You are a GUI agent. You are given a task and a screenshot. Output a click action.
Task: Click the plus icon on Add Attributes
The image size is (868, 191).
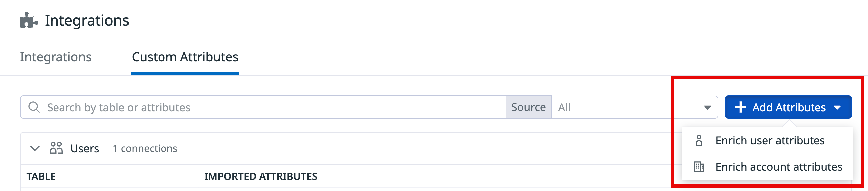coord(741,107)
